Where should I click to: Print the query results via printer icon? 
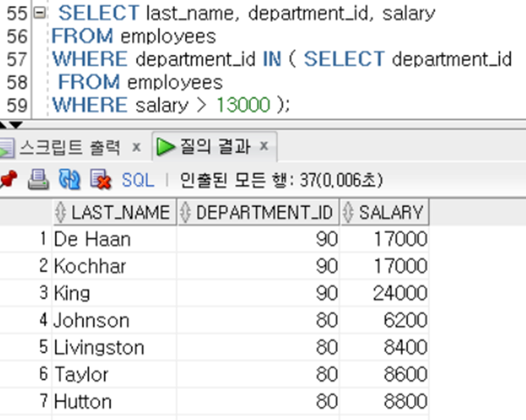pyautogui.click(x=38, y=180)
